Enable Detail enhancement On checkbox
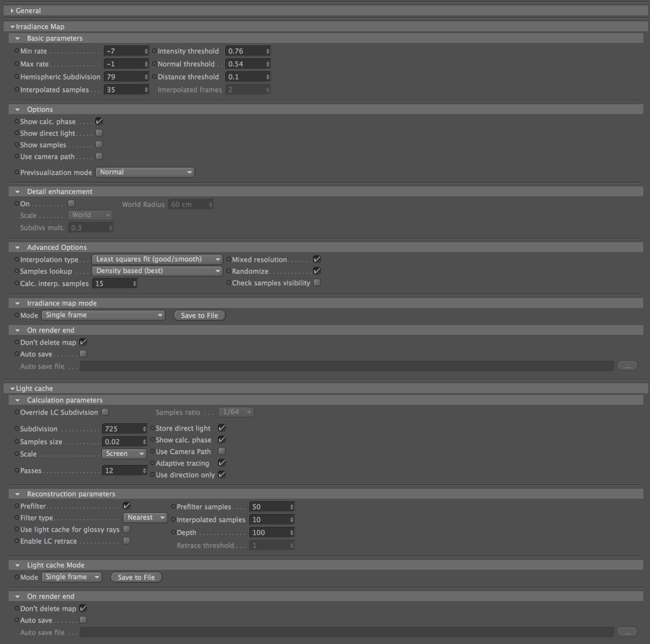Viewport: 650px width, 644px height. coord(72,204)
